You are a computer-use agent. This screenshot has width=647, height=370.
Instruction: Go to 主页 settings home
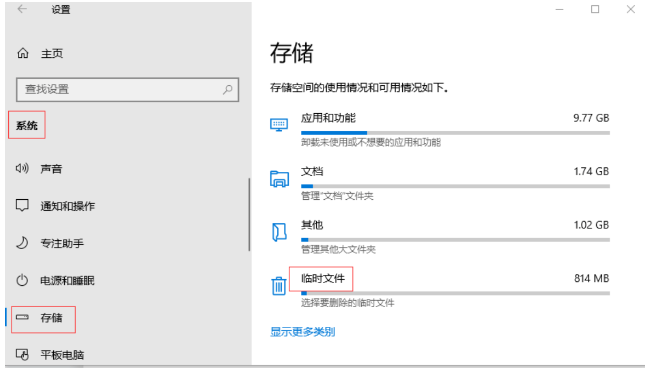click(52, 54)
